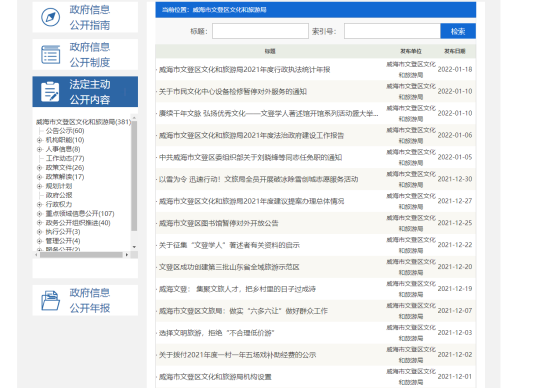Click the date 2021-12-30

click(x=455, y=179)
